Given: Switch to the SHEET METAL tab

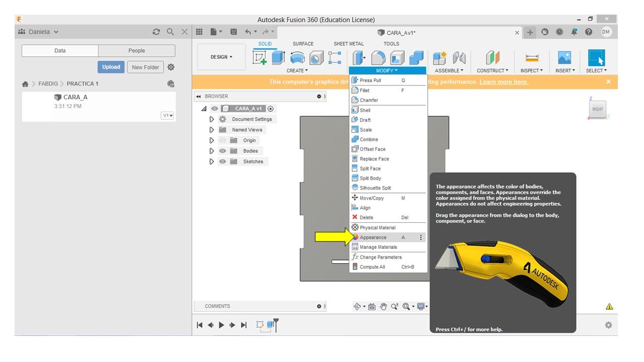Looking at the screenshot, I should pos(349,44).
